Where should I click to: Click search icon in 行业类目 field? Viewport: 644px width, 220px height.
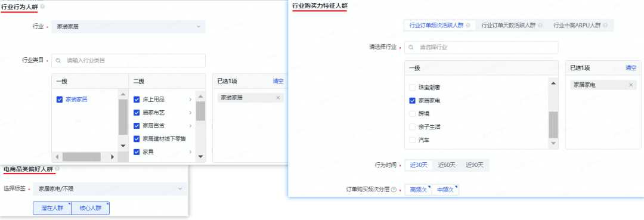point(58,61)
